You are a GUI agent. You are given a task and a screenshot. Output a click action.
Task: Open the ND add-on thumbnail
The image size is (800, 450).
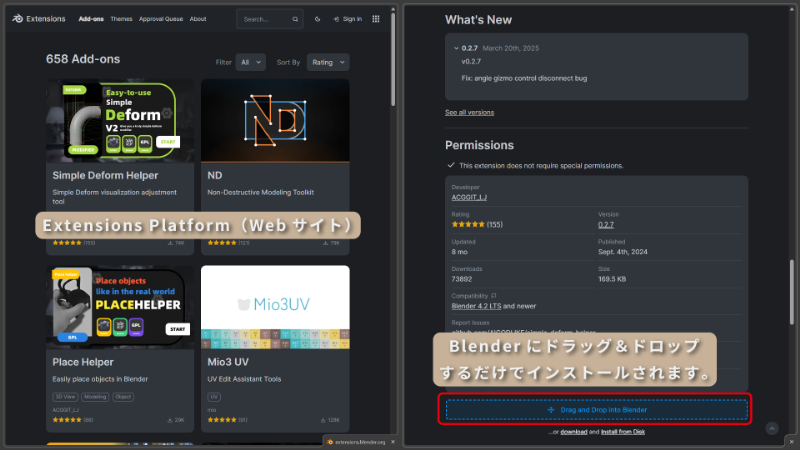[275, 120]
